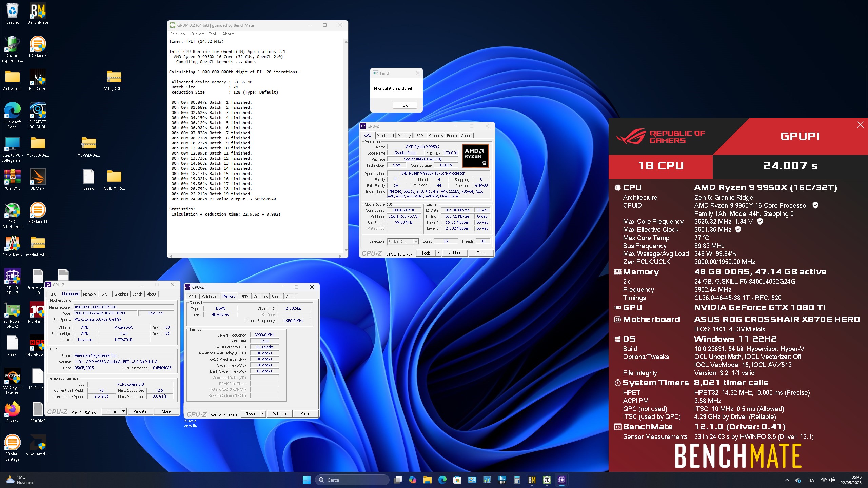Click OK in the Finish dialog
This screenshot has height=488, width=868.
[405, 105]
